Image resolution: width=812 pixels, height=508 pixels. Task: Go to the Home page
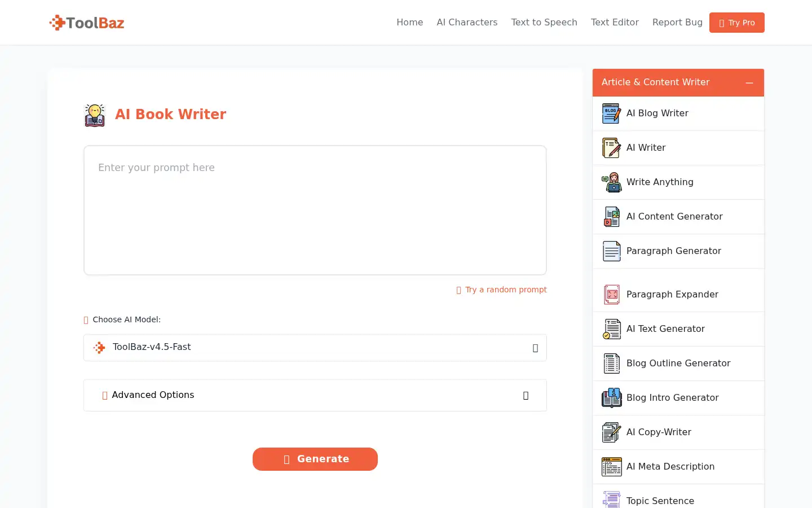(409, 23)
